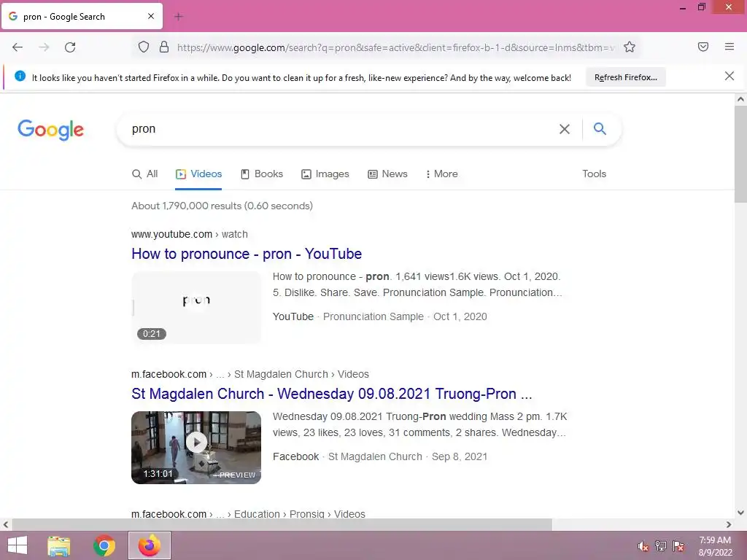Image resolution: width=747 pixels, height=560 pixels.
Task: Click the Google logo
Action: coord(51,130)
